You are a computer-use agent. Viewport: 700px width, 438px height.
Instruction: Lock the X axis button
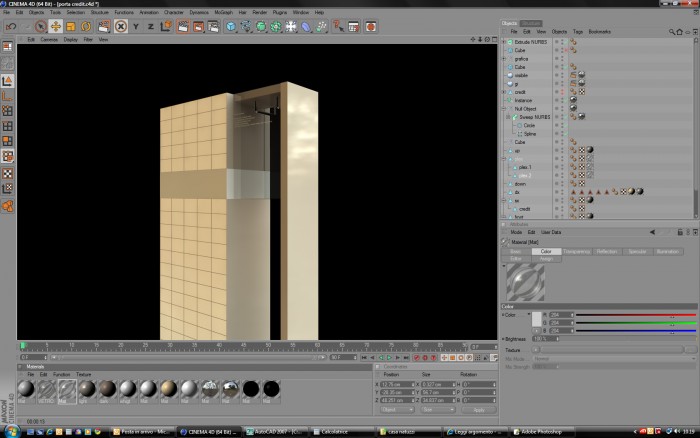click(121, 27)
